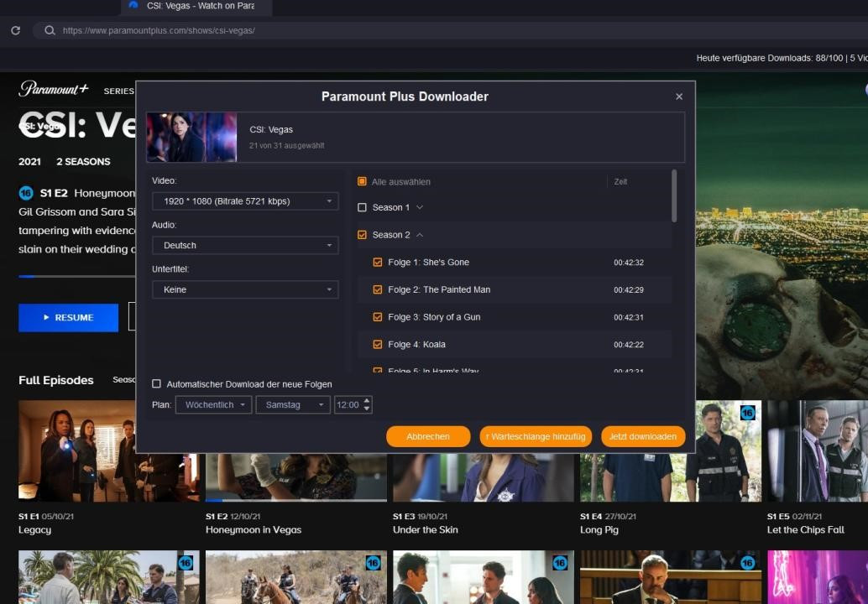
Task: Collapse the Season 2 episode list
Action: [420, 235]
